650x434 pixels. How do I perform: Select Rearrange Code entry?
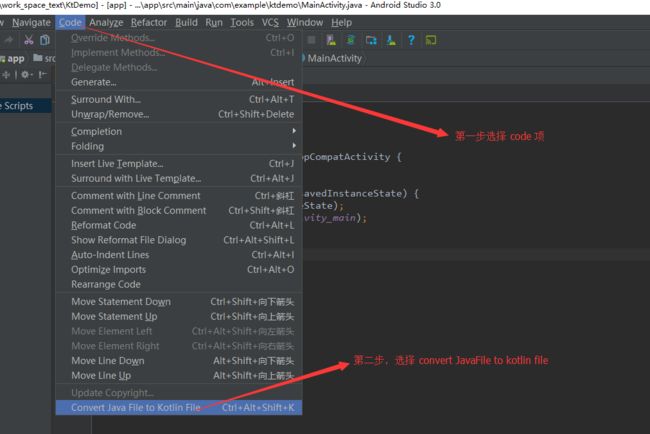click(179, 284)
